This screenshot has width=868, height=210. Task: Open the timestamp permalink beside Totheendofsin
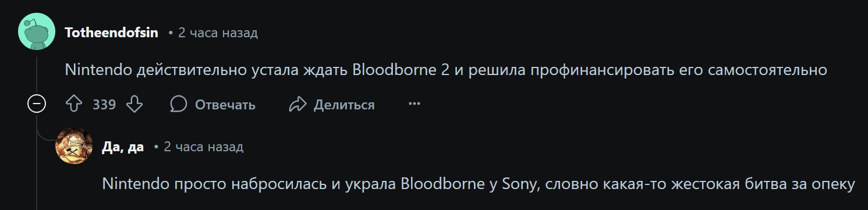218,33
